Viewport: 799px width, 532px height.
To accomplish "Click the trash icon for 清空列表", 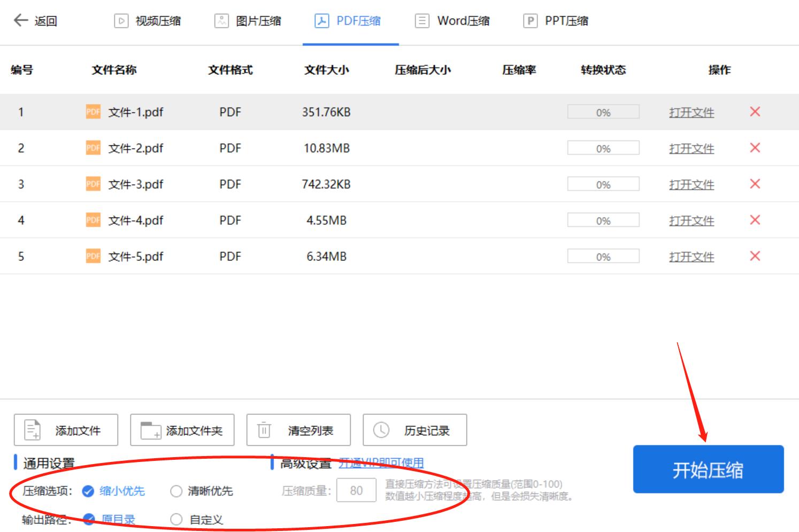I will (x=263, y=429).
